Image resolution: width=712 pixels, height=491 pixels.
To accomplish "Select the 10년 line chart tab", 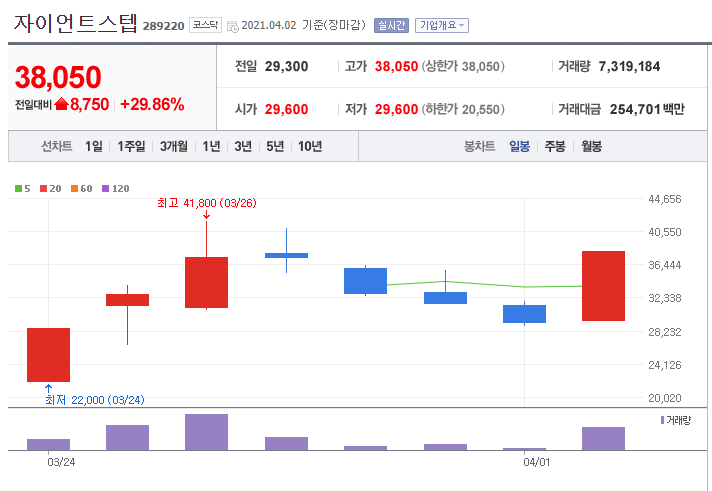I will click(x=310, y=146).
